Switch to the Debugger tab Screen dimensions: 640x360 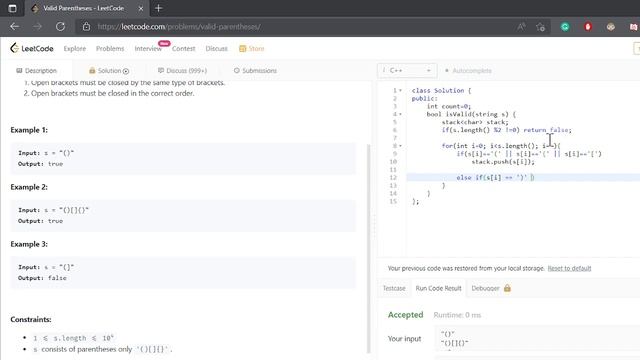pos(485,288)
